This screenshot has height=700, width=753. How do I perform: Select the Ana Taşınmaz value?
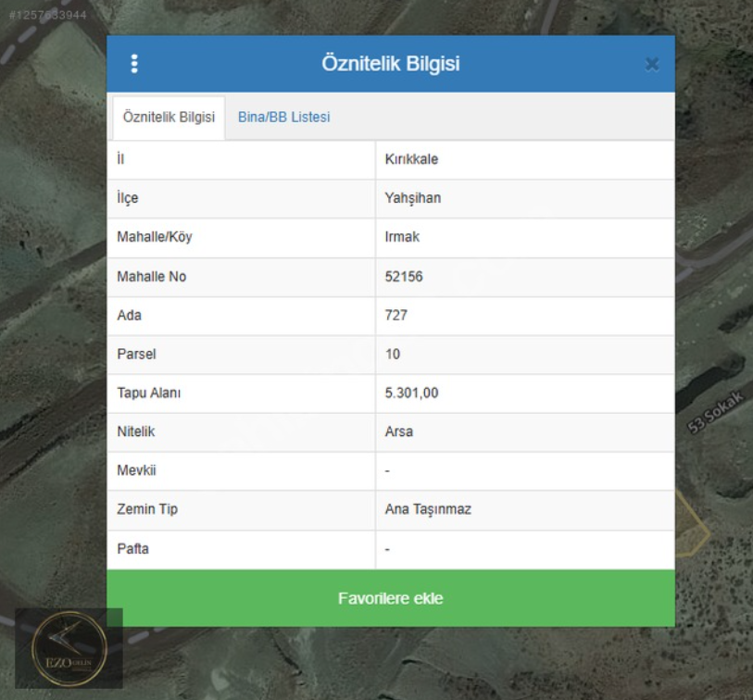[x=428, y=509]
